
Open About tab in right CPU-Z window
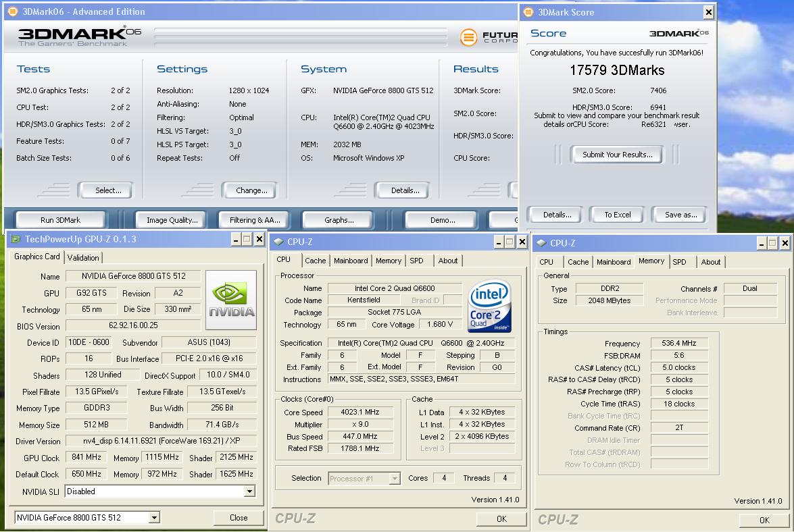(710, 262)
